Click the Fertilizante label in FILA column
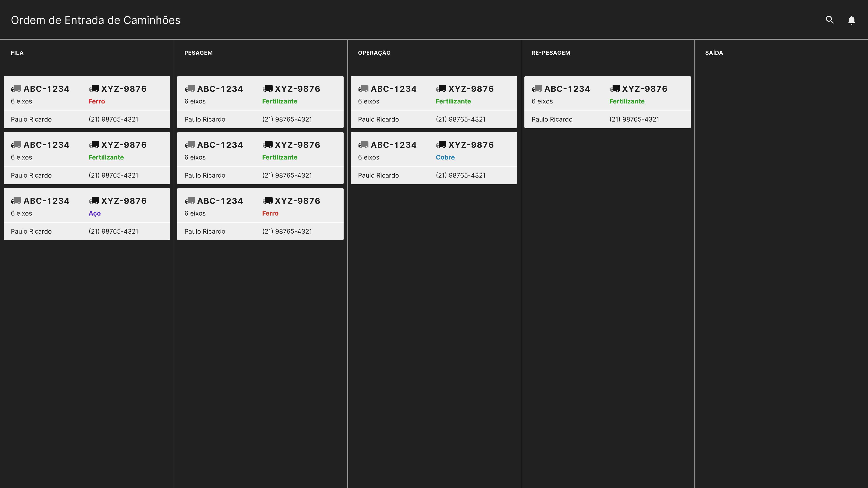The width and height of the screenshot is (868, 488). [106, 157]
